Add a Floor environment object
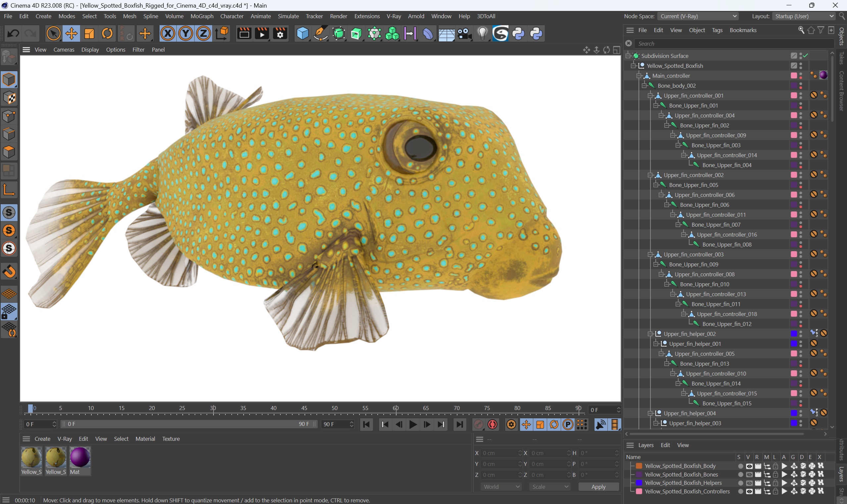 (446, 34)
